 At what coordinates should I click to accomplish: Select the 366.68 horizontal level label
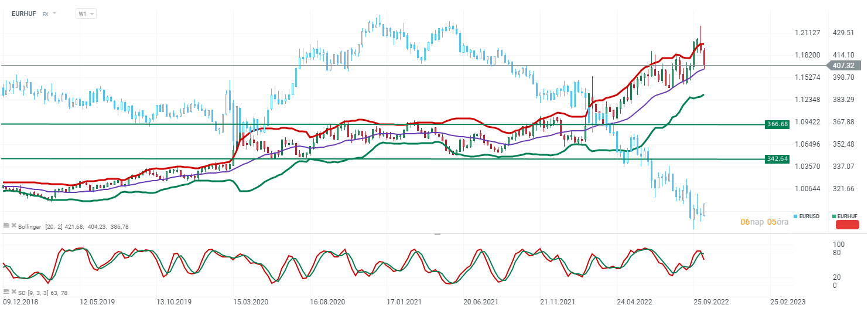click(x=777, y=124)
